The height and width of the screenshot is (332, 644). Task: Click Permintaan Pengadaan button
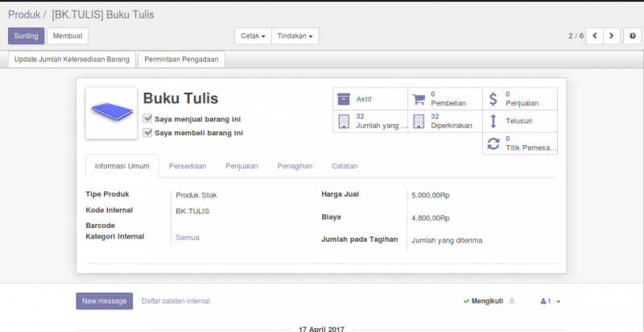pyautogui.click(x=182, y=59)
